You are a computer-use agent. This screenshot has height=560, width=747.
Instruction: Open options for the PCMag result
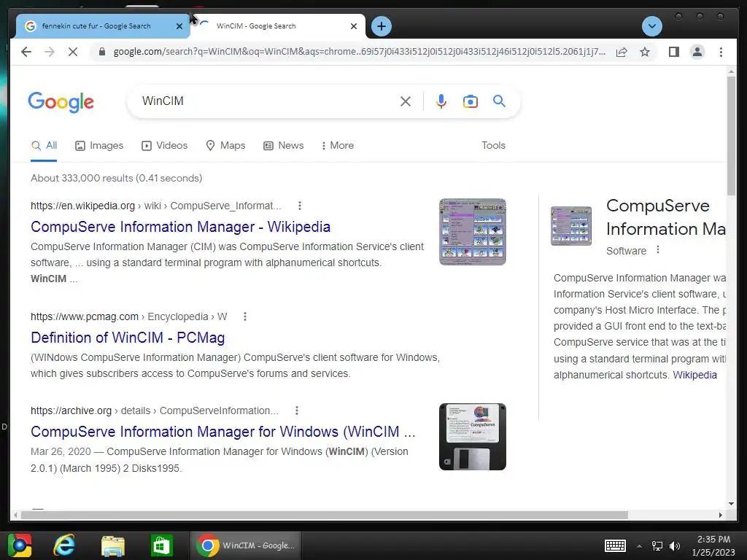coord(245,316)
